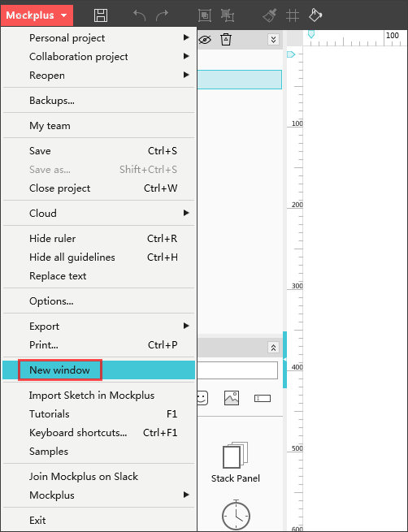The width and height of the screenshot is (408, 532).
Task: Choose Import Sketch in Mockplus
Action: click(98, 396)
